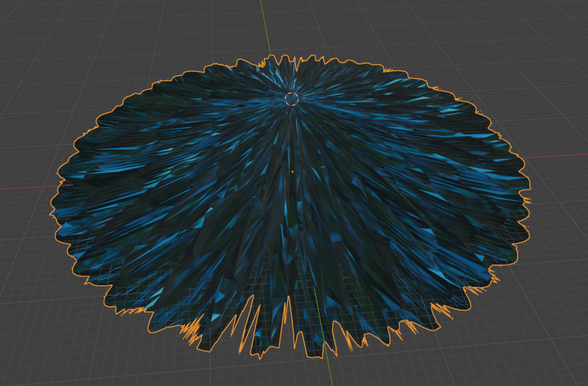The width and height of the screenshot is (588, 386).
Task: Click the 3D cursor near the object's top
Action: pyautogui.click(x=291, y=98)
